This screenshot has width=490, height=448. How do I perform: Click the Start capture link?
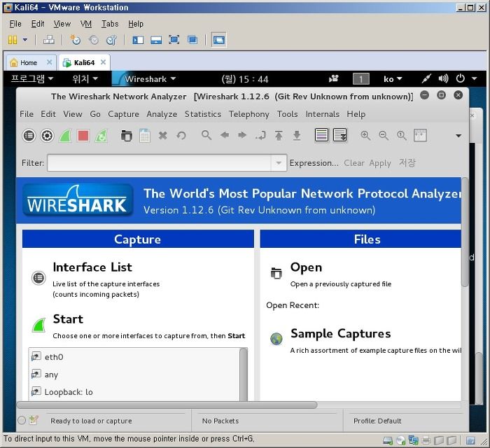click(68, 319)
